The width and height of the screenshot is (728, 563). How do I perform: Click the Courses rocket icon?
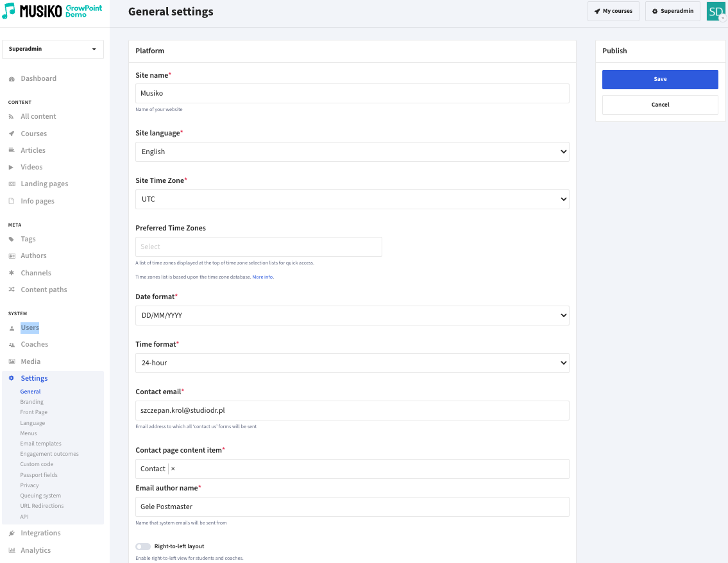click(12, 134)
